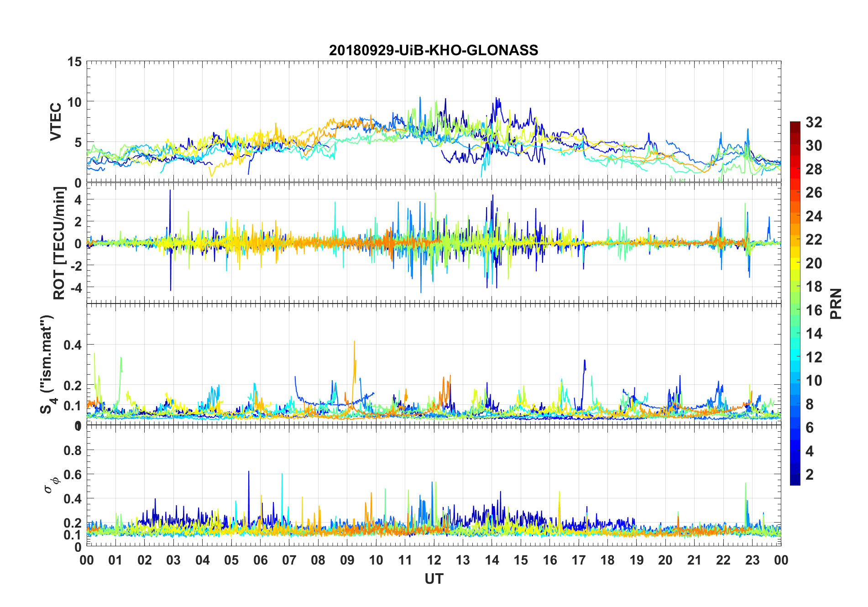Click the PRN colorbar tick label 8
868x607 pixels.
point(810,404)
